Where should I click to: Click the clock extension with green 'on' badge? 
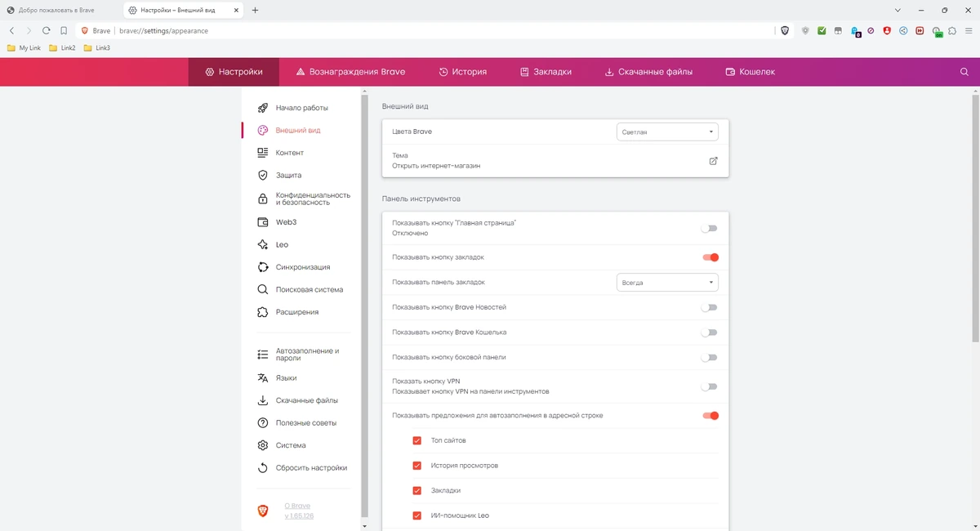(x=937, y=31)
